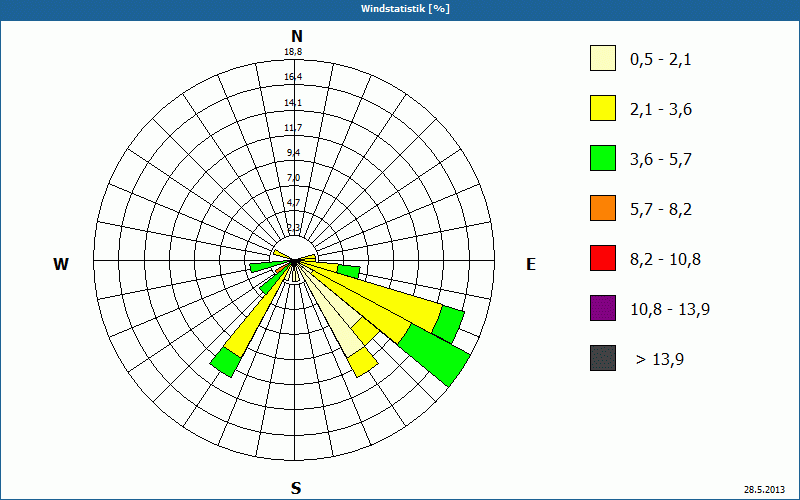Click the 4,7 axis value

tap(293, 203)
